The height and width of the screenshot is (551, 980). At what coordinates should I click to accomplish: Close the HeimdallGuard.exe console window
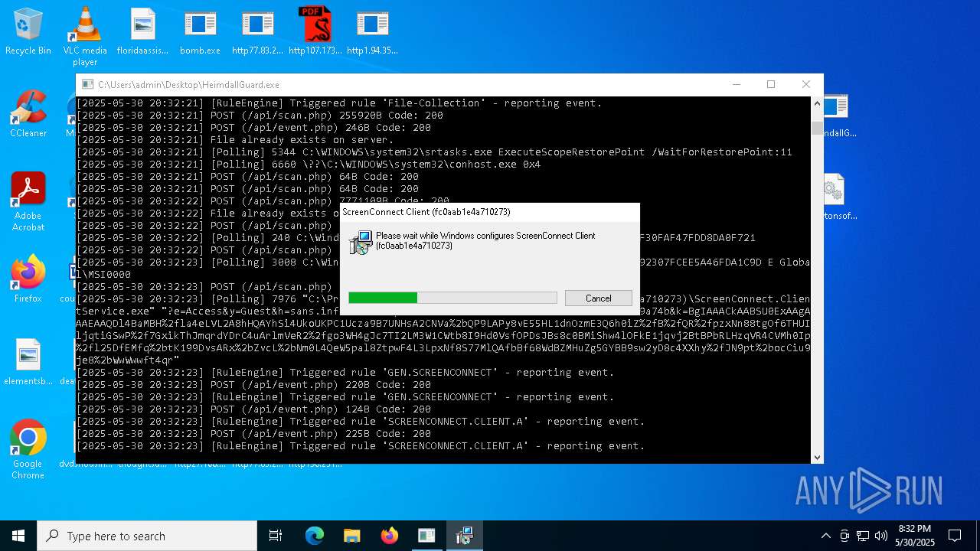click(x=805, y=84)
